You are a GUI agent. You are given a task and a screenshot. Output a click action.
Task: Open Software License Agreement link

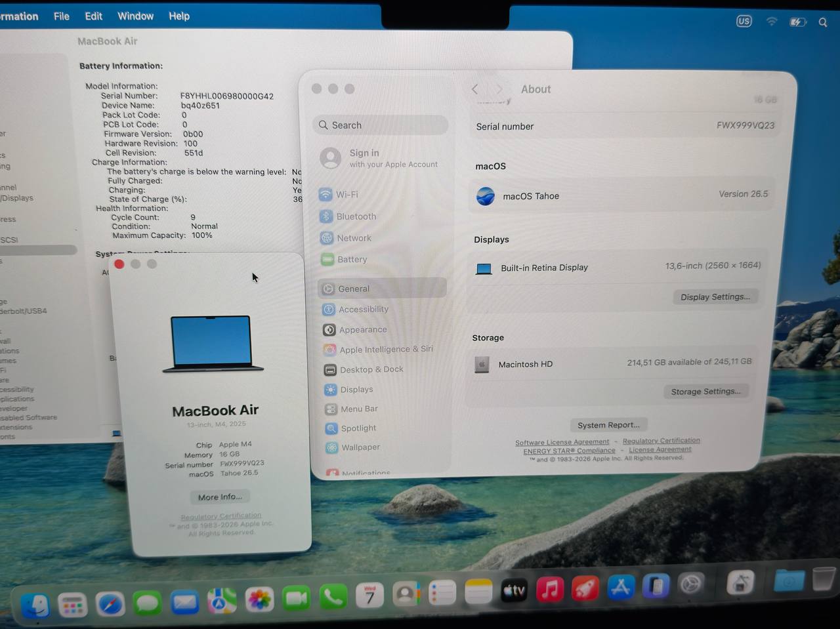(562, 443)
